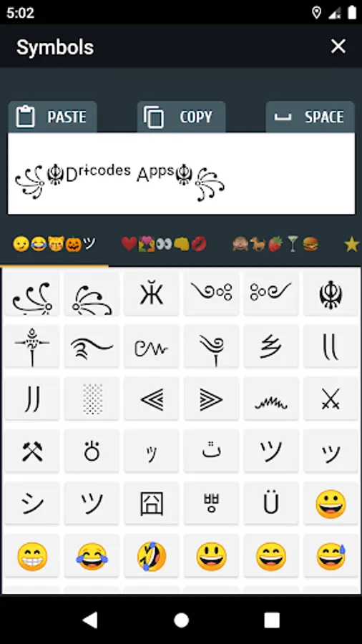Viewport: 362px width, 644px height.
Task: Add the sweat-smile emoji key
Action: (x=331, y=556)
